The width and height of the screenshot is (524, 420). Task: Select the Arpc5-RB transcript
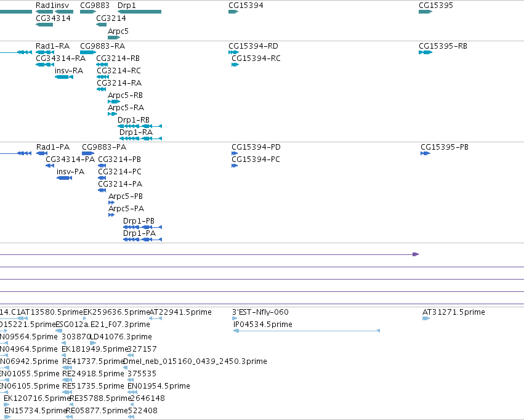point(125,95)
